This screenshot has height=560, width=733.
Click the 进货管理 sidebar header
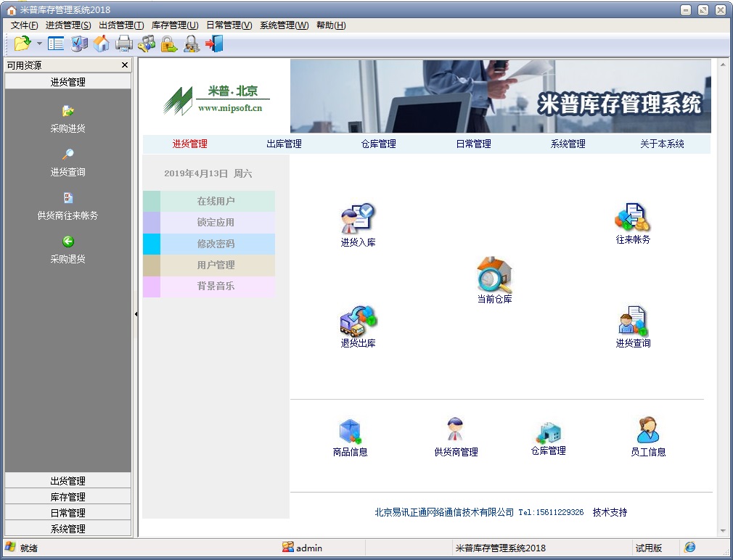pyautogui.click(x=67, y=82)
